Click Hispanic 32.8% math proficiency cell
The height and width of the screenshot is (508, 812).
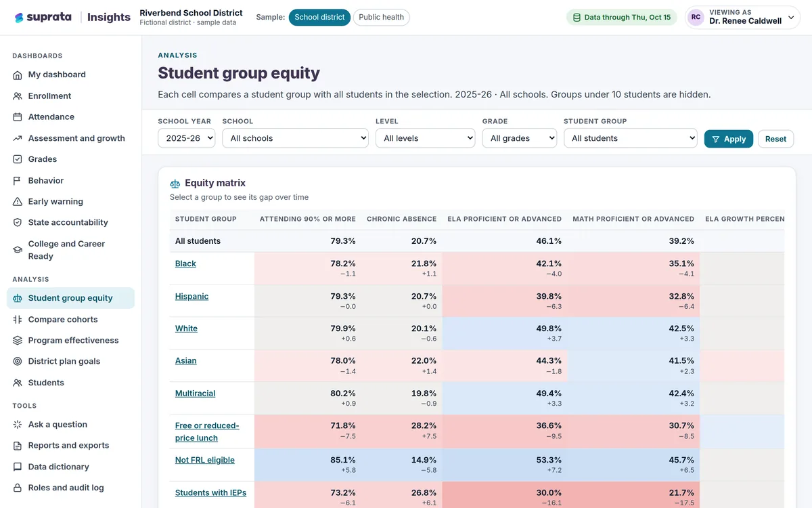tap(633, 301)
